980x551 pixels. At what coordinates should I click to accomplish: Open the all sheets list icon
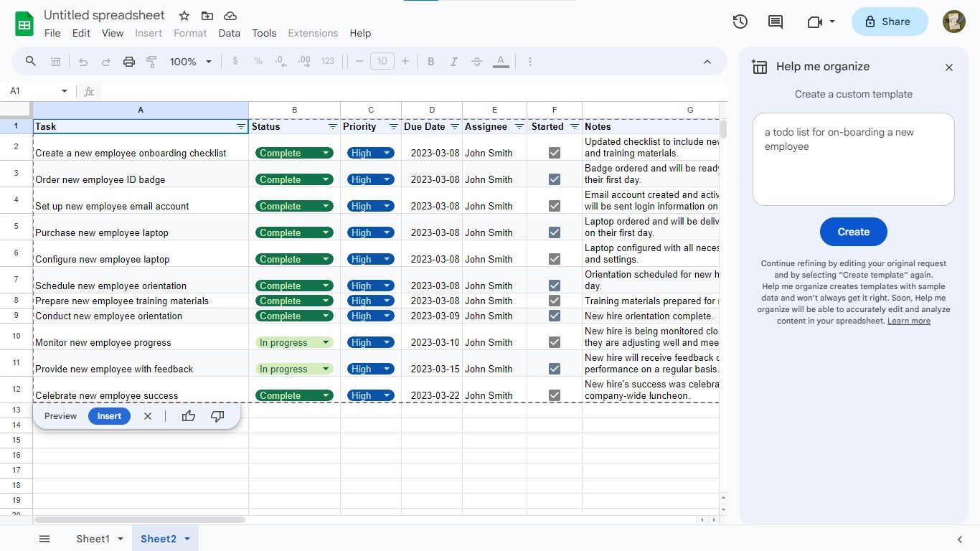pos(44,539)
